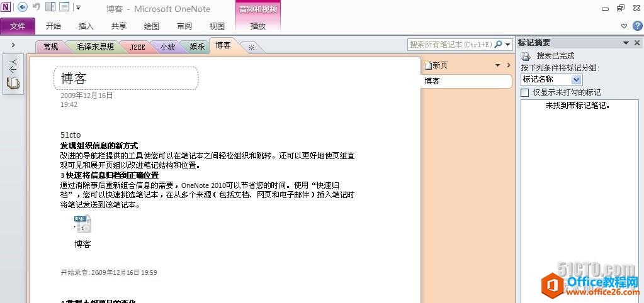Toggle the Dock to Desktop view icon
The image size is (644, 303).
coord(50,7)
